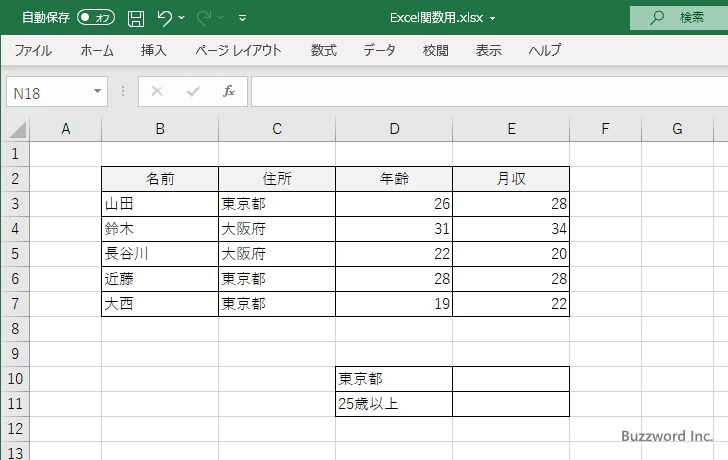Click the formula bar resize dots handle
The height and width of the screenshot is (460, 728).
pos(123,91)
